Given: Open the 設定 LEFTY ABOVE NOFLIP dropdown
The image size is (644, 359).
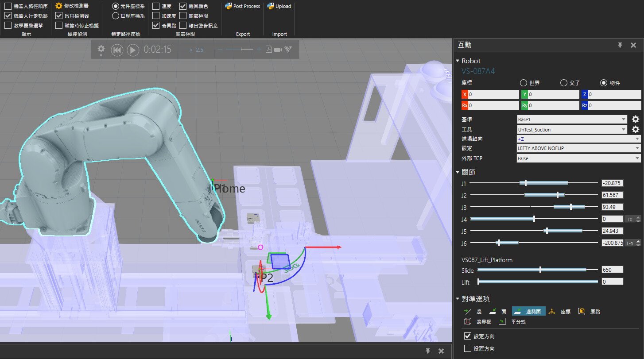Looking at the screenshot, I should click(578, 148).
